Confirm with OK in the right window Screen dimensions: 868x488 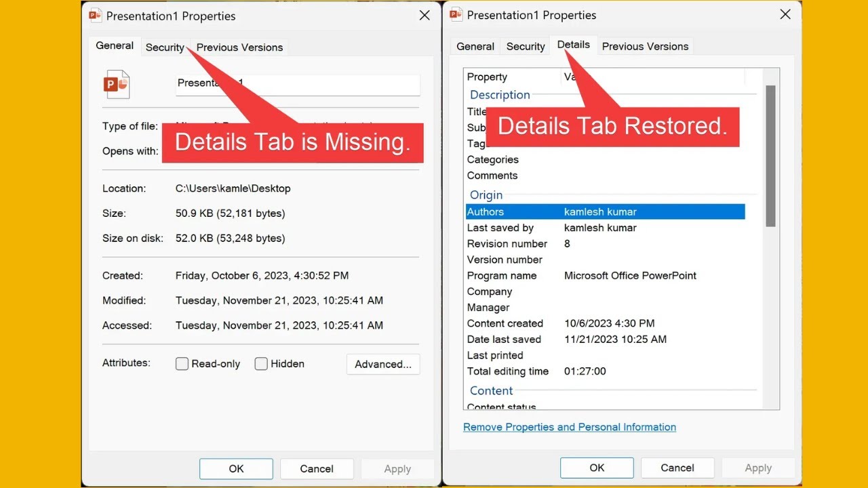597,468
